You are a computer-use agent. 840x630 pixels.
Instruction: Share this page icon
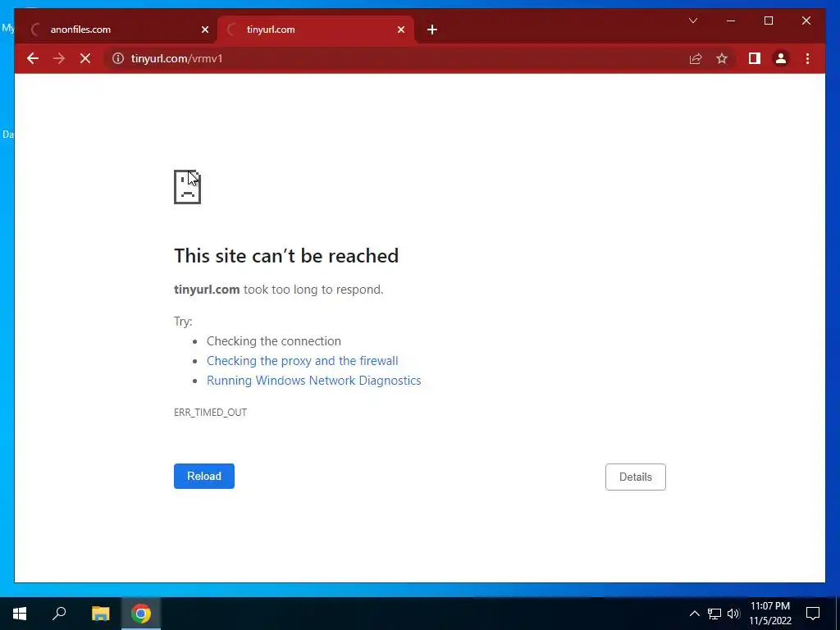tap(696, 58)
